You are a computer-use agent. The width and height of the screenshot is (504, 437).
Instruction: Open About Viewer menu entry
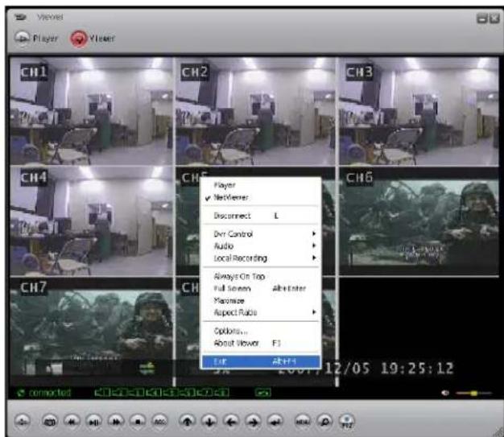point(260,343)
